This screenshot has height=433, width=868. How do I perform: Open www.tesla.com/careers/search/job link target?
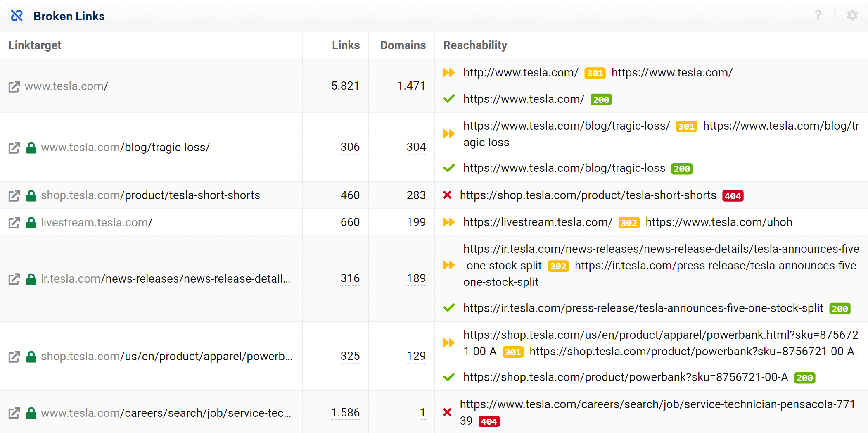tap(166, 413)
